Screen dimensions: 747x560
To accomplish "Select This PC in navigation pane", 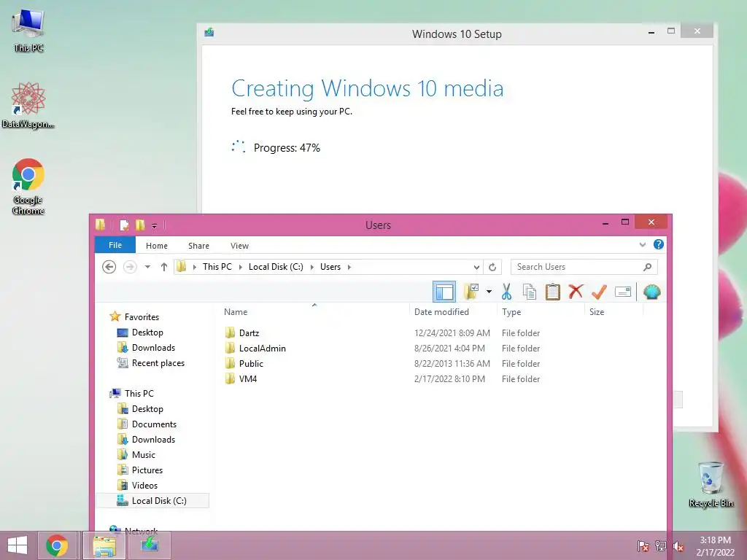I will 139,393.
